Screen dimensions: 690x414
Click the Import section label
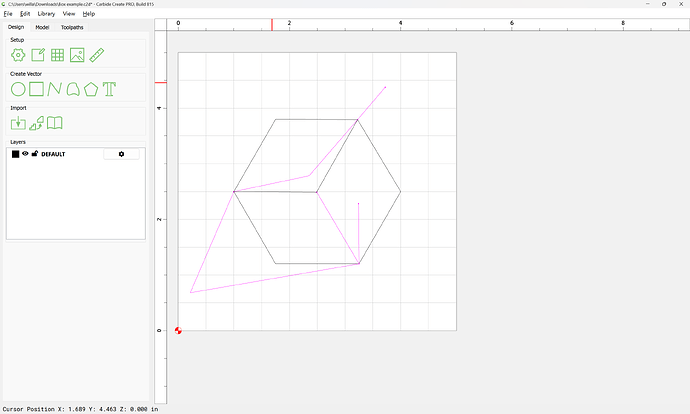[18, 108]
